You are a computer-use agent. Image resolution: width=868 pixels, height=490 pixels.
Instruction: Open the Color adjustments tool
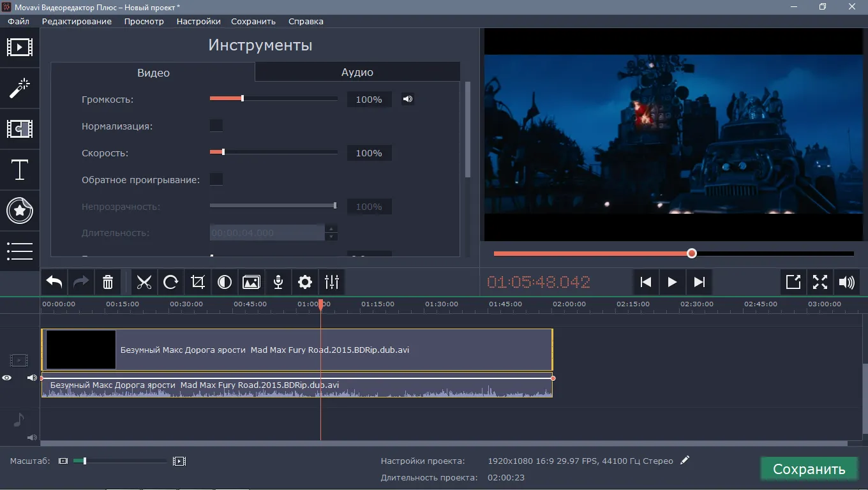click(x=225, y=282)
